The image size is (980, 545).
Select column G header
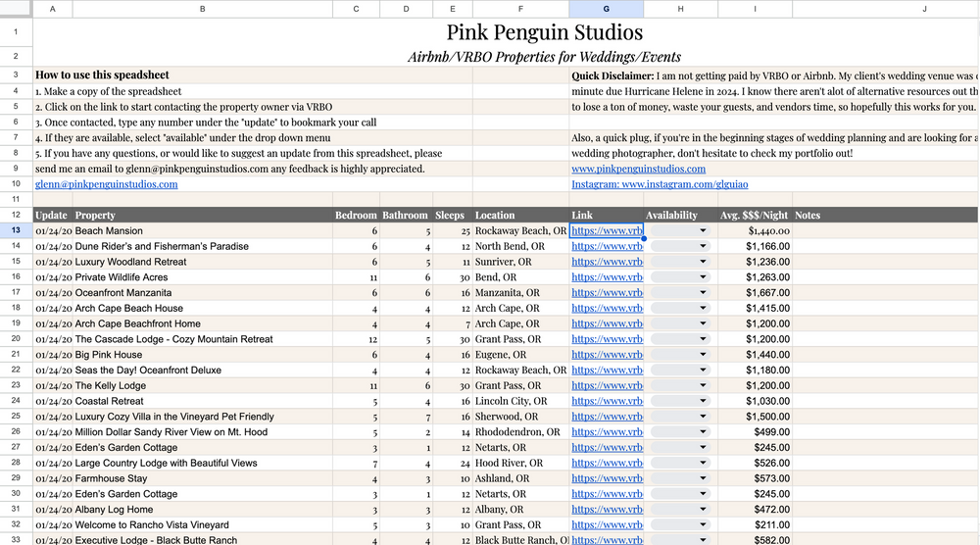pos(607,9)
